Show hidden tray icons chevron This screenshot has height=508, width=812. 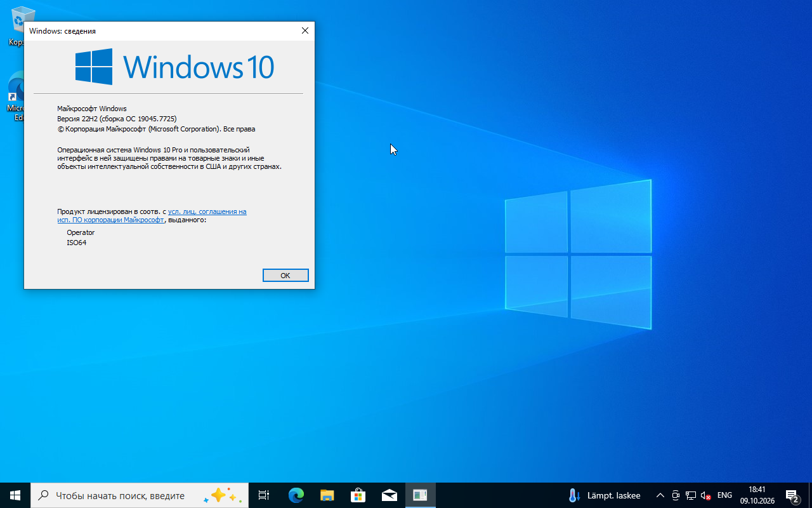point(660,495)
